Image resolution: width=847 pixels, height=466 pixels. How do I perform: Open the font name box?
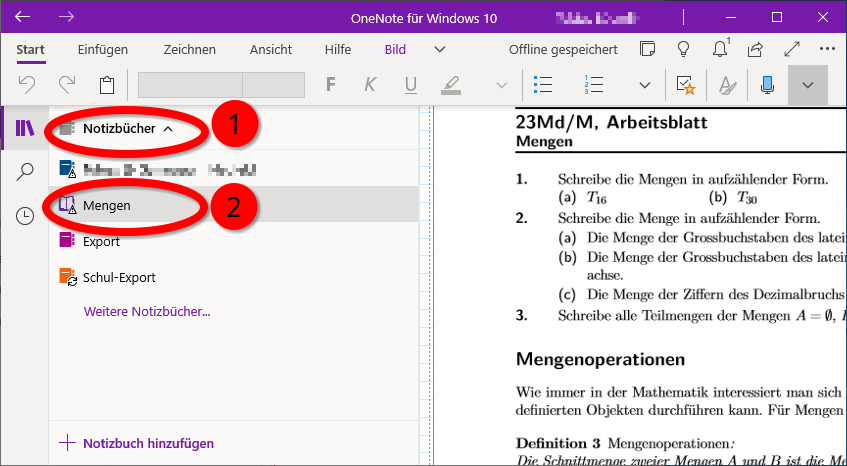pyautogui.click(x=190, y=85)
